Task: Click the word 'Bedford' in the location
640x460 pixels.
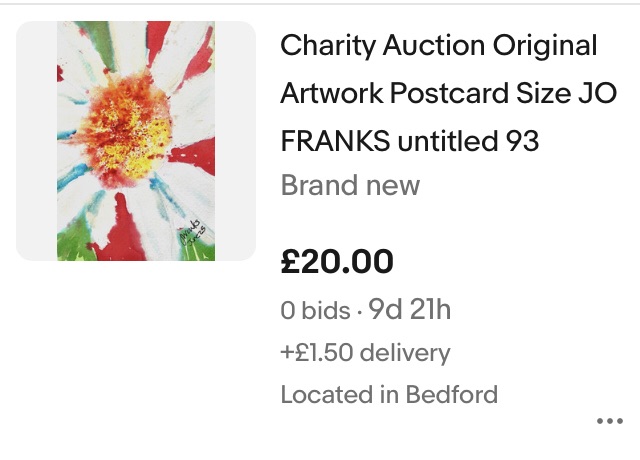Action: click(x=451, y=394)
